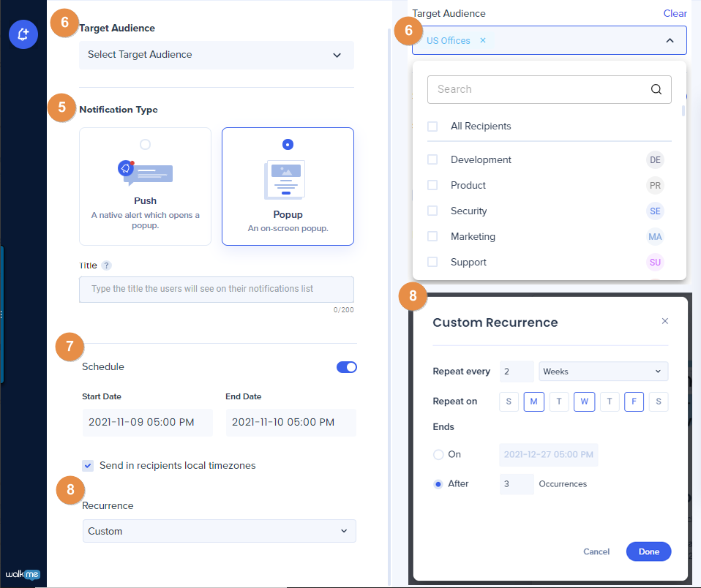The width and height of the screenshot is (701, 588).
Task: Open the Weeks recurrence unit dropdown
Action: pos(603,371)
